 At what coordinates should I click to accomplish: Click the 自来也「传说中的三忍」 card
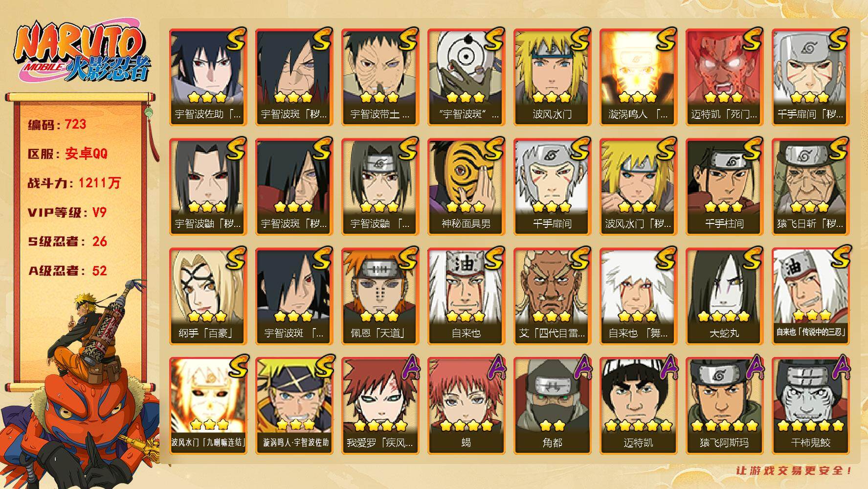[810, 296]
